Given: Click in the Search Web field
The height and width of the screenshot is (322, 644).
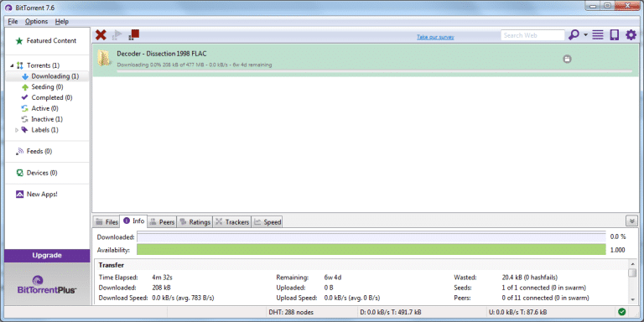Looking at the screenshot, I should click(x=532, y=35).
